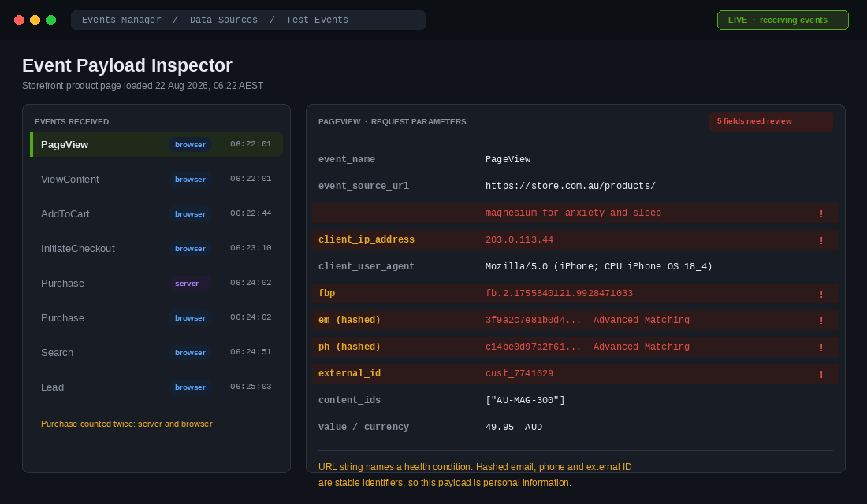
Task: Click the event_name field label
Action: pos(347,159)
